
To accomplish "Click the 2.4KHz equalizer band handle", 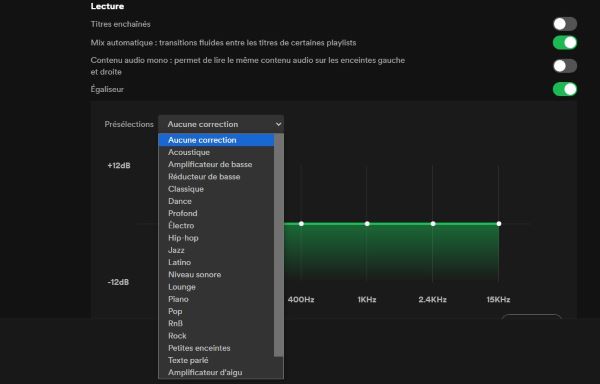I will [x=433, y=224].
